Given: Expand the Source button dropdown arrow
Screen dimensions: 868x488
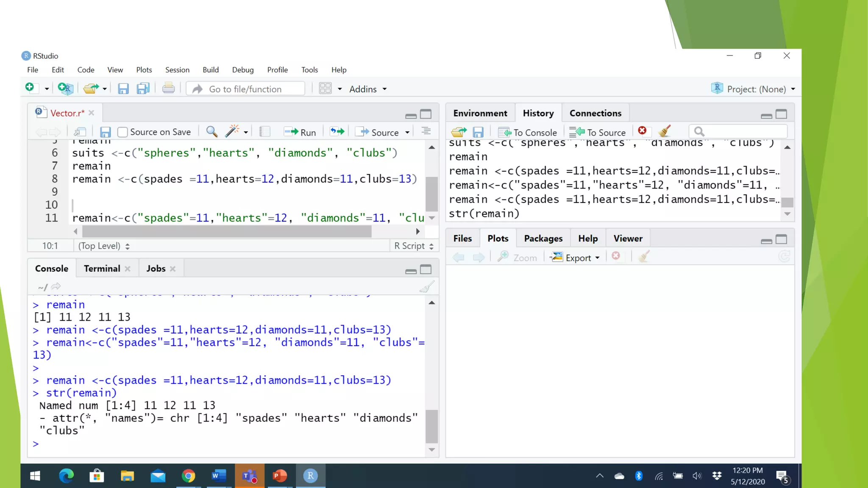Looking at the screenshot, I should click(407, 133).
